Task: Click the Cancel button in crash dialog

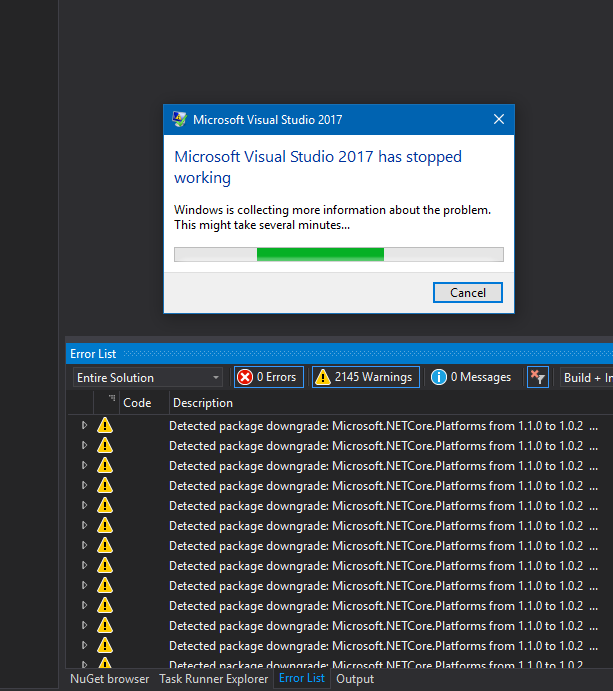Action: coord(468,293)
